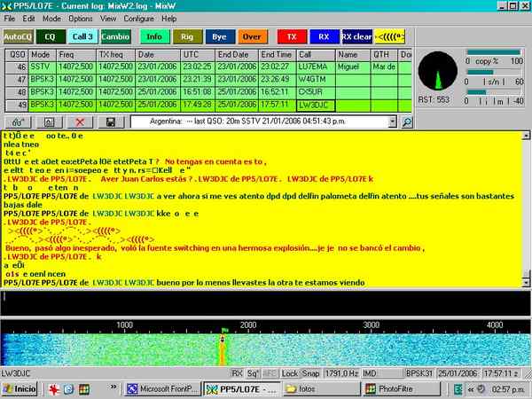Screen dimensions: 532x399
Task: Click the red TX button
Action: click(292, 36)
